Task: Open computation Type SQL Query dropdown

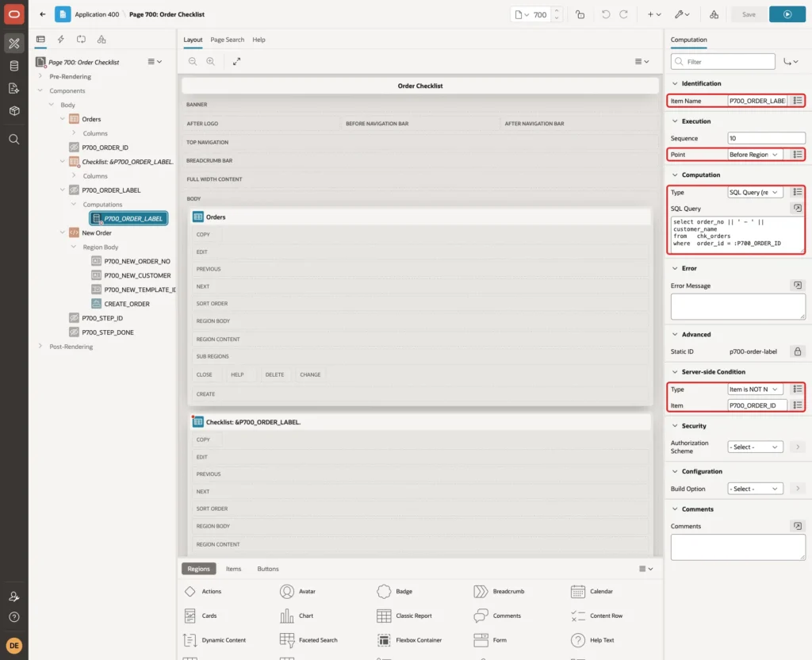Action: (x=754, y=192)
